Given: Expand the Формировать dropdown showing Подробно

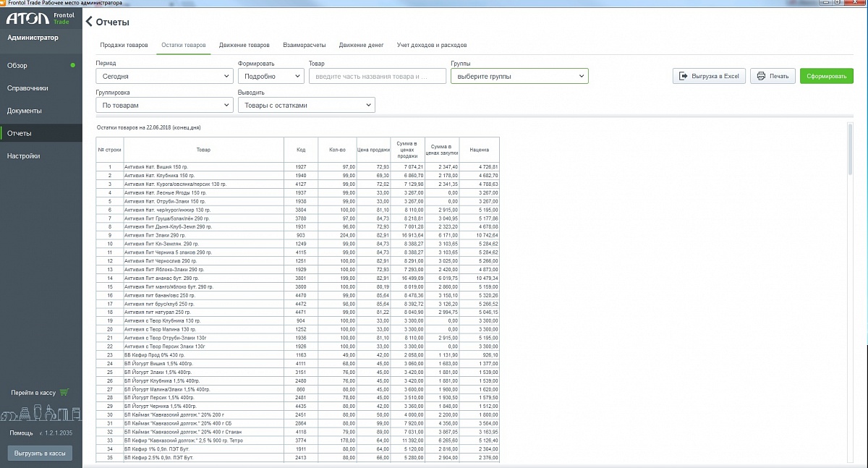Looking at the screenshot, I should pyautogui.click(x=271, y=76).
